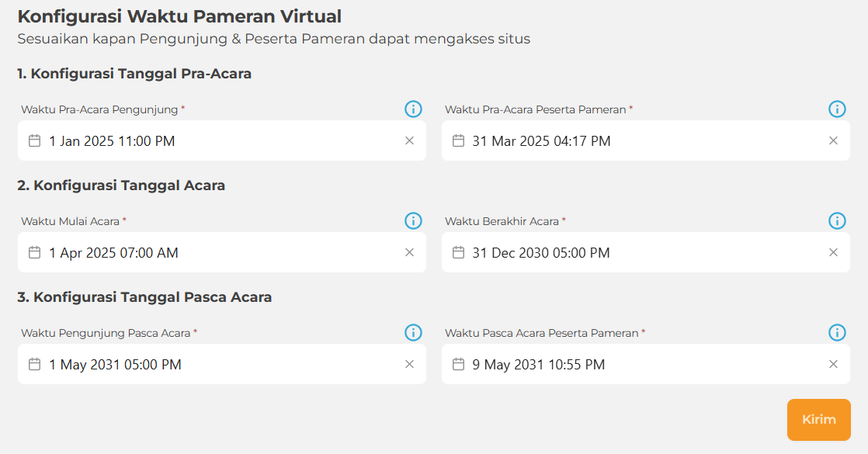Remove the 1 Apr 2025 07:00 AM date
The width and height of the screenshot is (868, 454).
[x=409, y=252]
